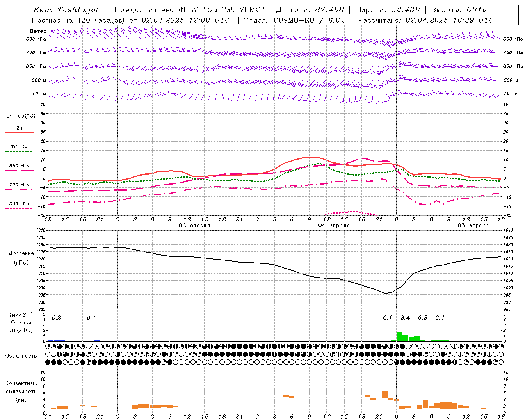The height and width of the screenshot is (420, 525).
Task: Click the 500 м wind level label on the left
Action: coord(39,80)
